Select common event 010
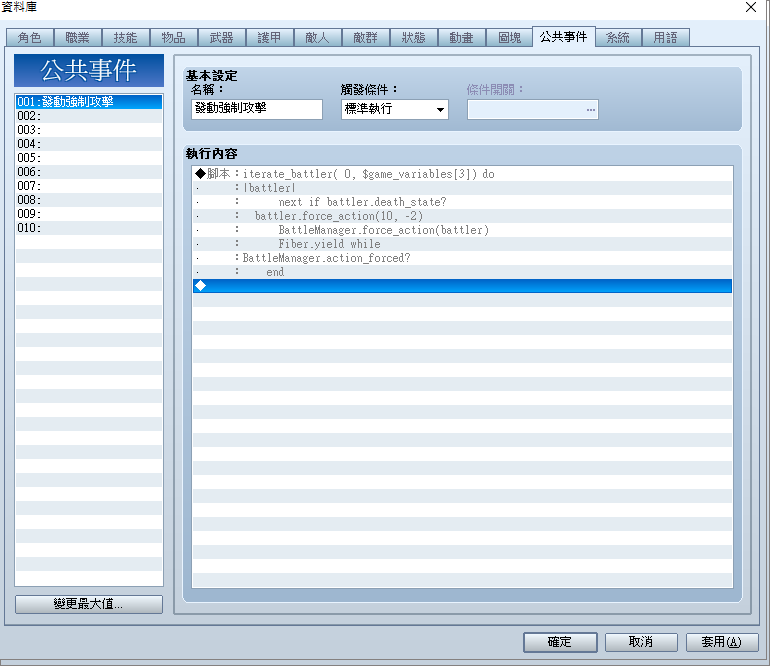770x666 pixels. (x=89, y=228)
